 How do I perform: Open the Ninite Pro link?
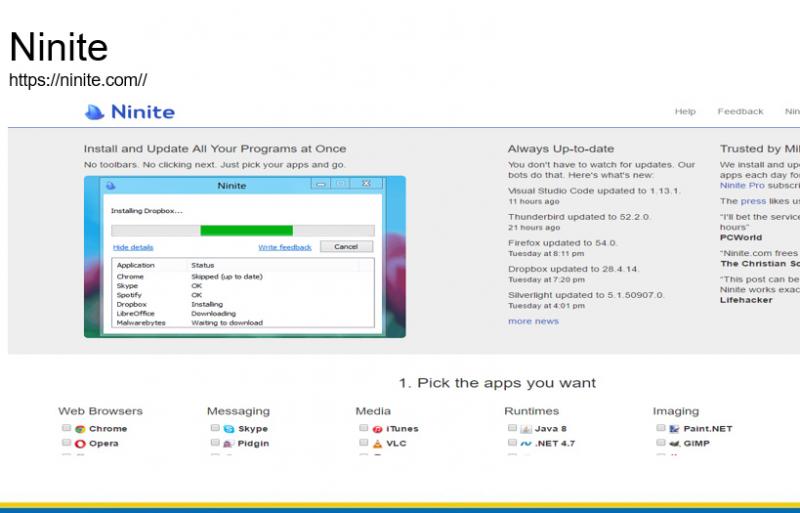pyautogui.click(x=742, y=185)
